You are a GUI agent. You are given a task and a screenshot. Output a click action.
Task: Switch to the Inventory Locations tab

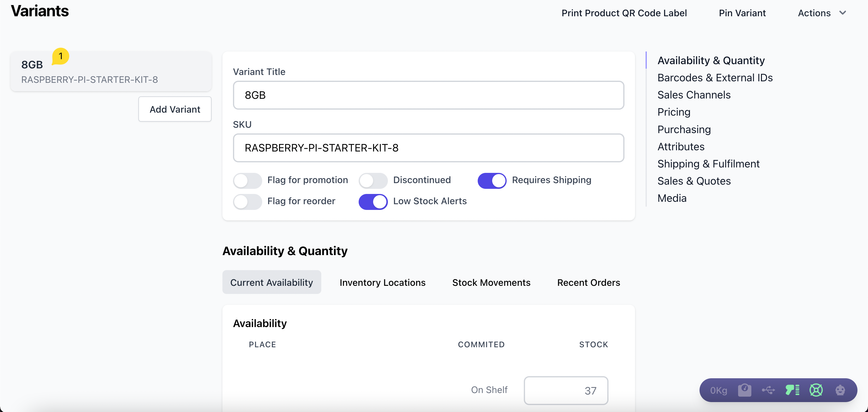click(x=382, y=282)
